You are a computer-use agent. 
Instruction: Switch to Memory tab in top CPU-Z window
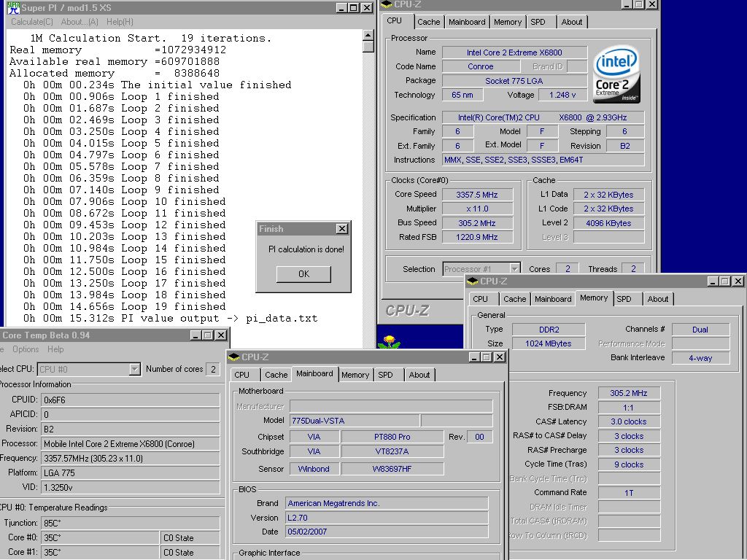click(x=508, y=22)
